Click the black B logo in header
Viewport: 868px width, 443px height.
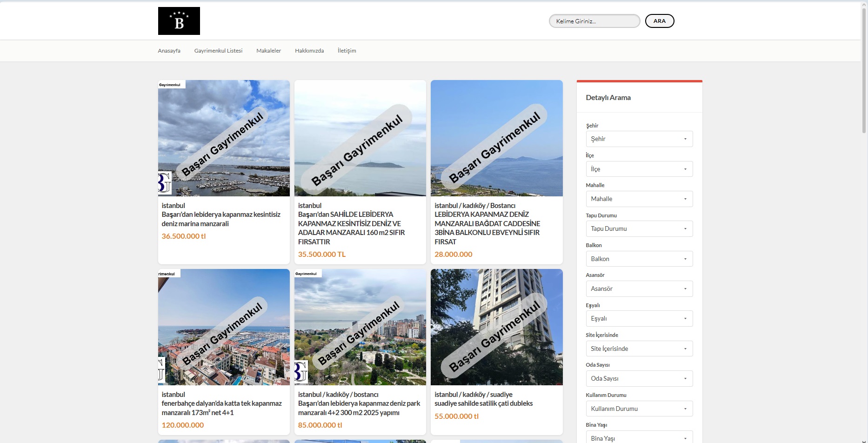(x=179, y=21)
